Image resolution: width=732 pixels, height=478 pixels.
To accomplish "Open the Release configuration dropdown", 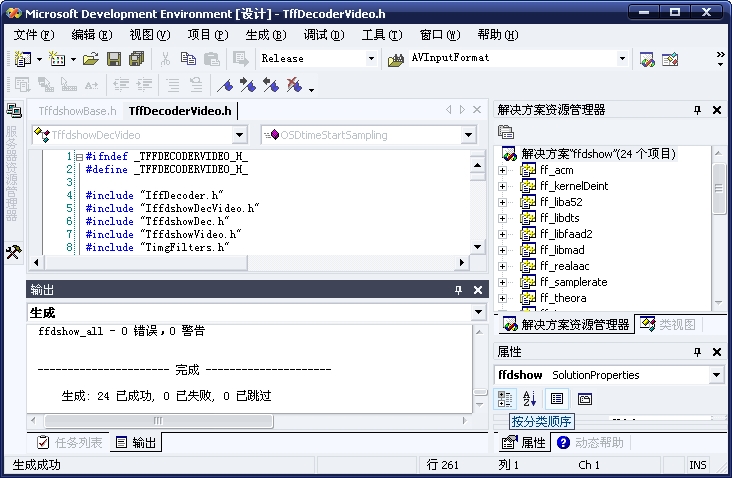I will (x=371, y=59).
